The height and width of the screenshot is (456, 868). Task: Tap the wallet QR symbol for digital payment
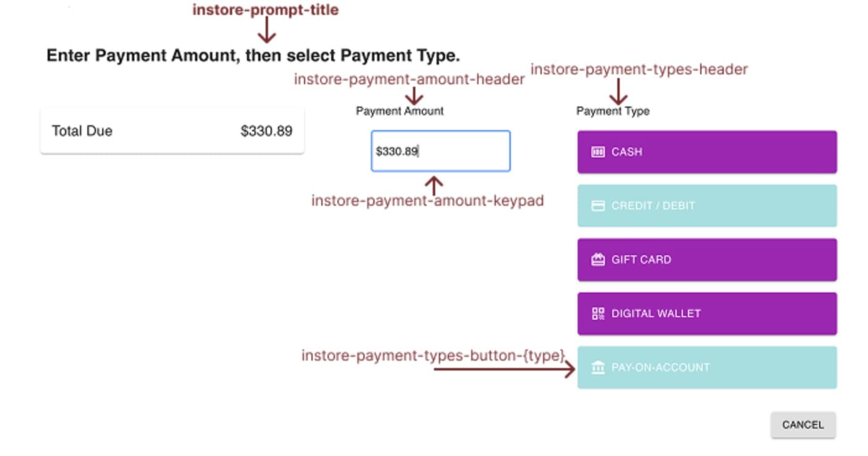(x=597, y=313)
